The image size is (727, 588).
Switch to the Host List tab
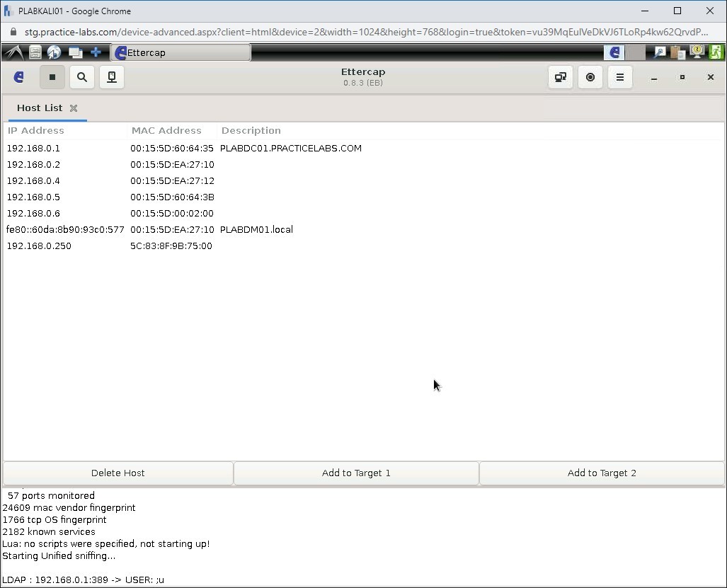pyautogui.click(x=40, y=108)
